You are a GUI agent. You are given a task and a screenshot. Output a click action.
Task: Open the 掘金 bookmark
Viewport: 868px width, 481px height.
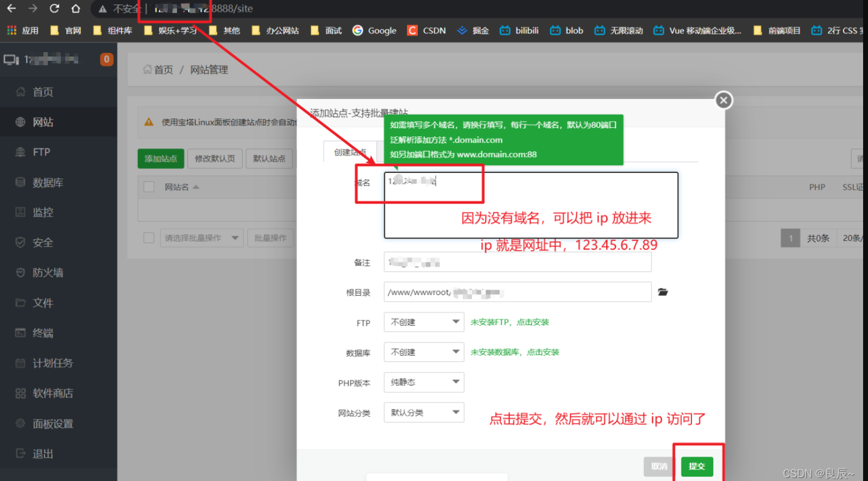tap(473, 30)
